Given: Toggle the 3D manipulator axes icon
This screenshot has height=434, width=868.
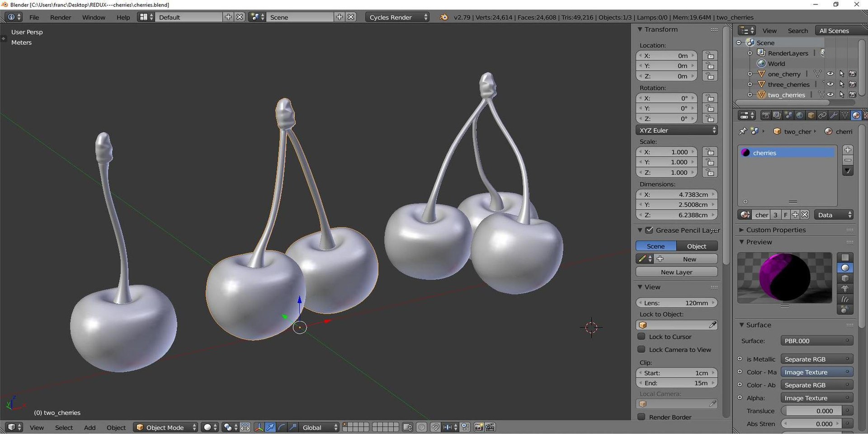Looking at the screenshot, I should (259, 427).
